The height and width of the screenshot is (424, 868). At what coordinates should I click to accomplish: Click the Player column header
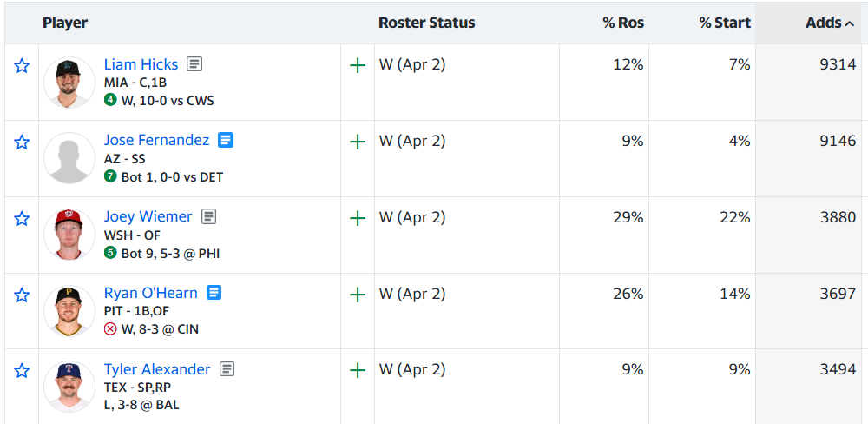(65, 23)
